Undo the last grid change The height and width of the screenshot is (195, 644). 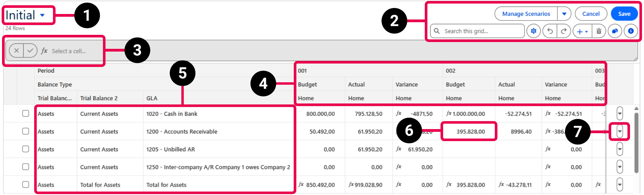[550, 31]
